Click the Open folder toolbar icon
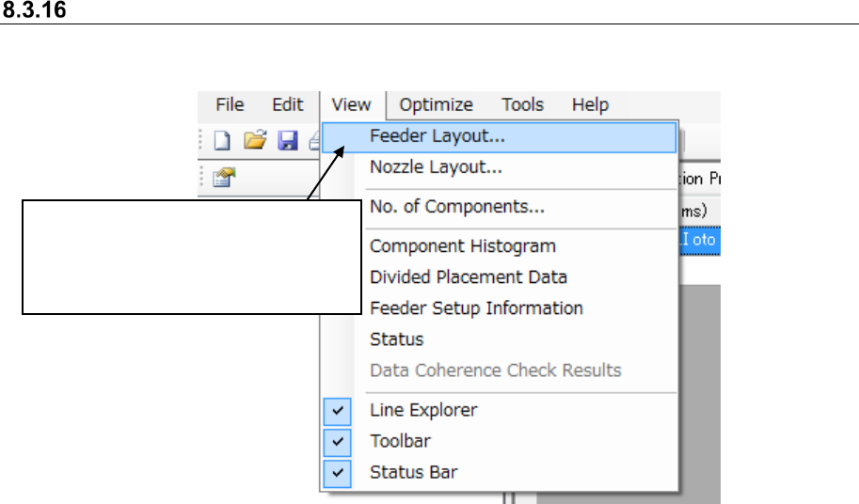Image resolution: width=859 pixels, height=504 pixels. tap(254, 141)
